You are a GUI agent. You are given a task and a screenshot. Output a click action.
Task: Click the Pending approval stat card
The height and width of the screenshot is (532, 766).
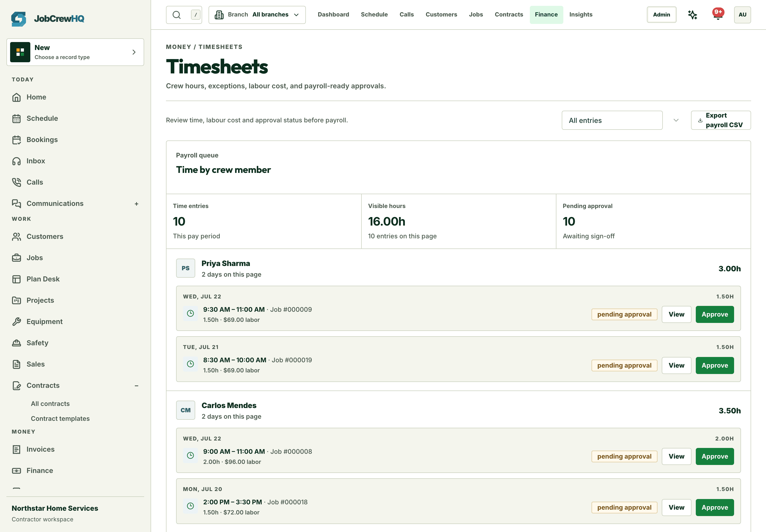[x=653, y=221]
